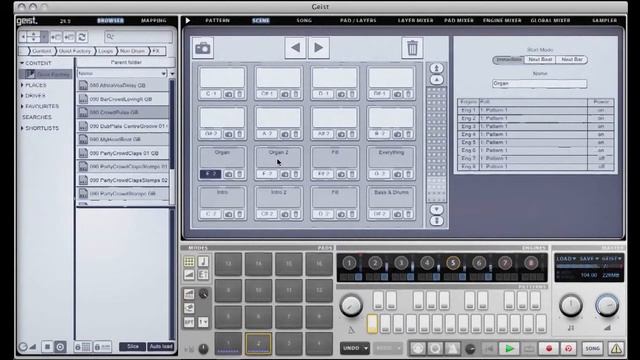Toggle power for Eng 8 row

[x=601, y=167]
